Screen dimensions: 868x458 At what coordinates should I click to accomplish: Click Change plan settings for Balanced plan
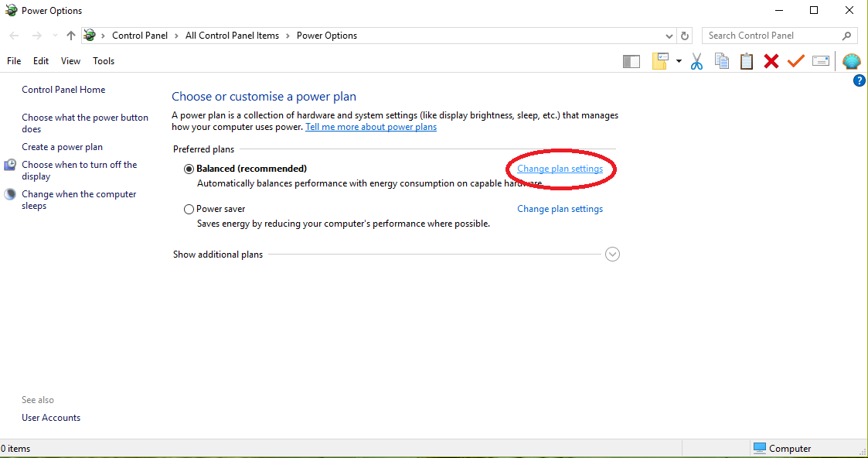(x=560, y=169)
